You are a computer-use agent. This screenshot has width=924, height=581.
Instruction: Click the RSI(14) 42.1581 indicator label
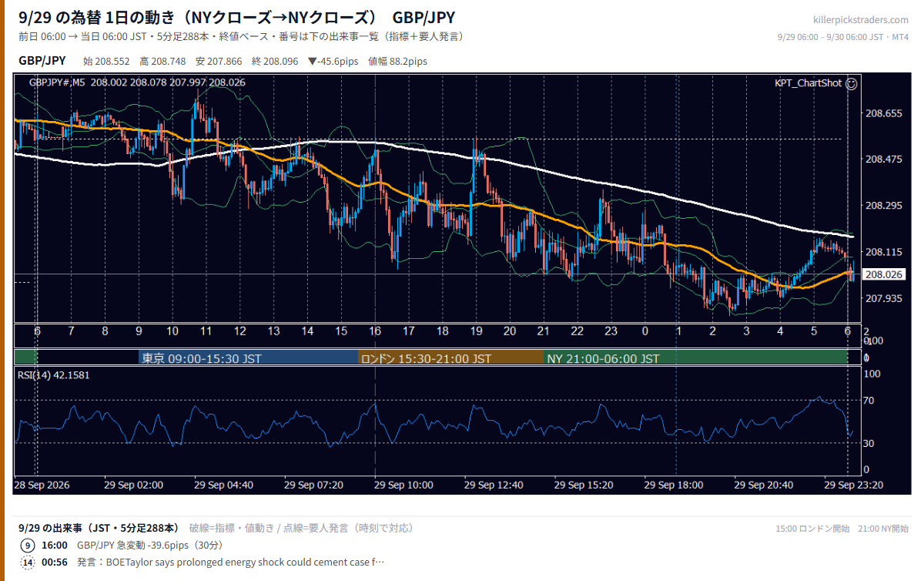[x=53, y=375]
